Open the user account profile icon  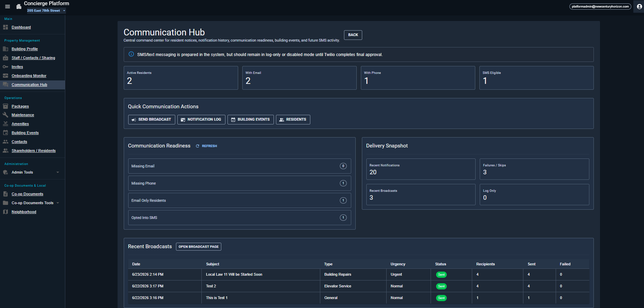tap(639, 7)
